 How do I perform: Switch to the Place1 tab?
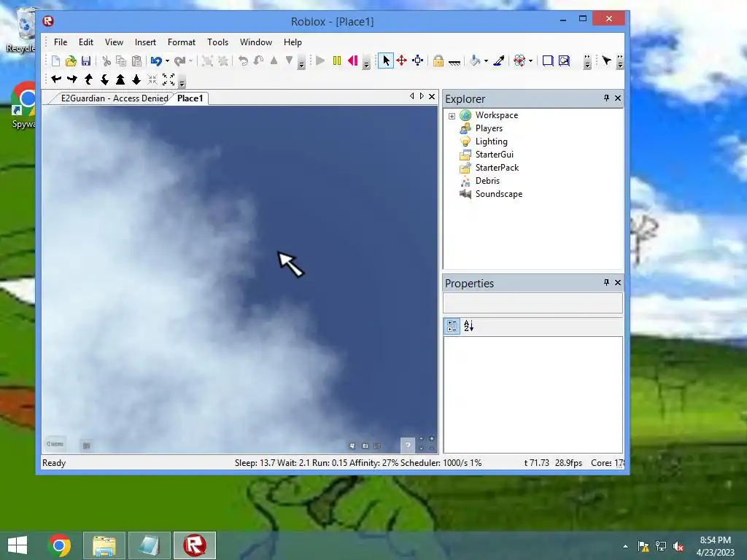(190, 98)
